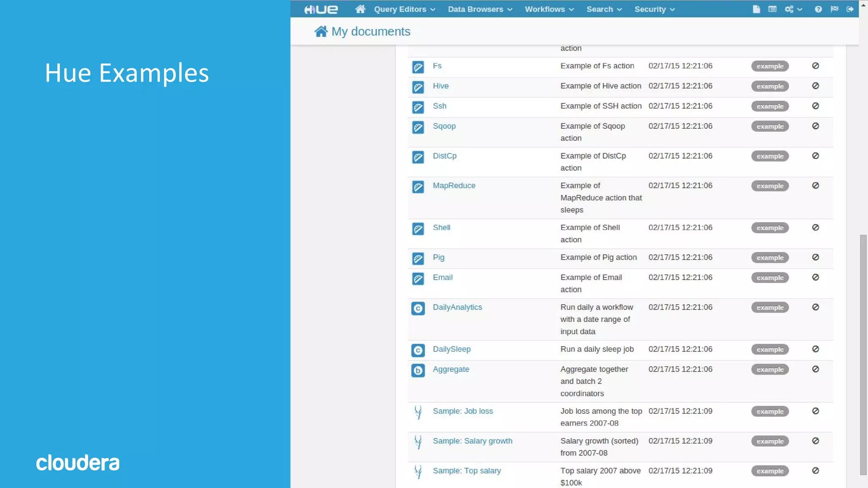This screenshot has height=488, width=868.
Task: Click the sign out icon in navbar
Action: 850,9
